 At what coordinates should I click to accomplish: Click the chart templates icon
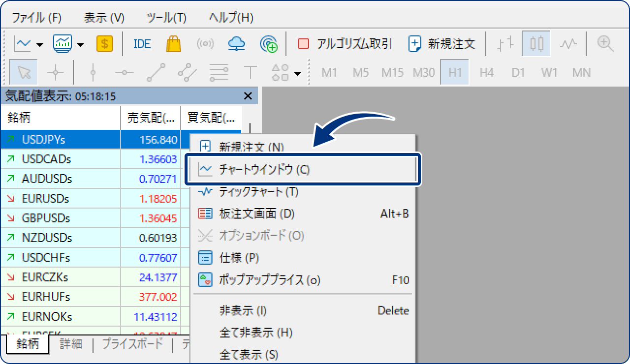[x=63, y=44]
